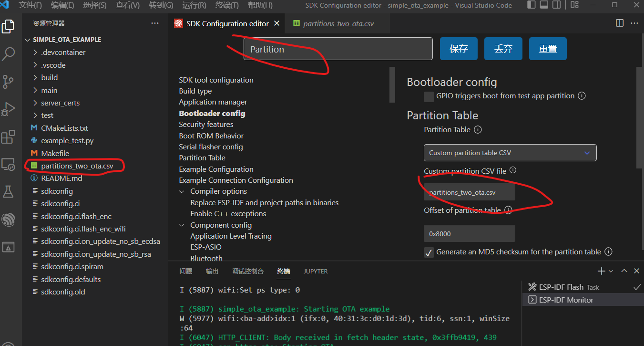
Task: Click the settings pane's vertical scrollbar
Action: pyautogui.click(x=639, y=117)
